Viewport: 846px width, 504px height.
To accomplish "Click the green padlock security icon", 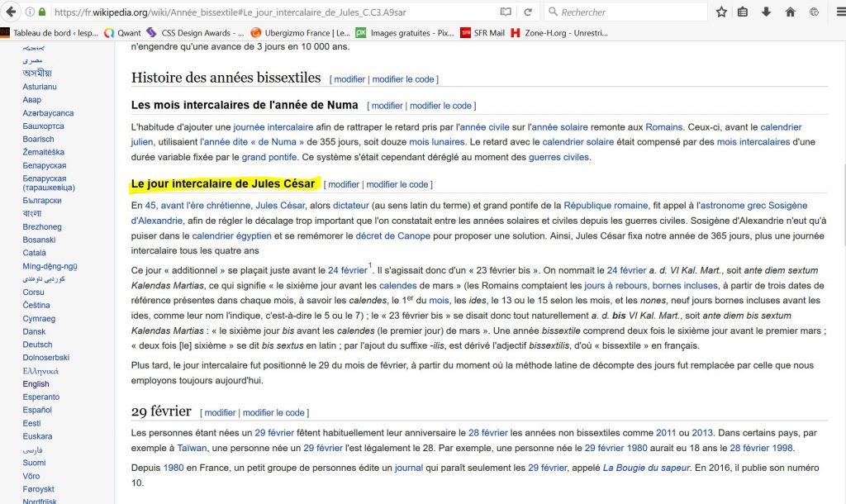I will pos(42,12).
